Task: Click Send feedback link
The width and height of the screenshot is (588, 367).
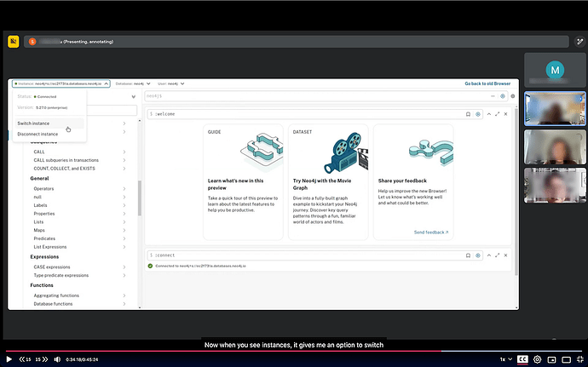Action: point(431,232)
